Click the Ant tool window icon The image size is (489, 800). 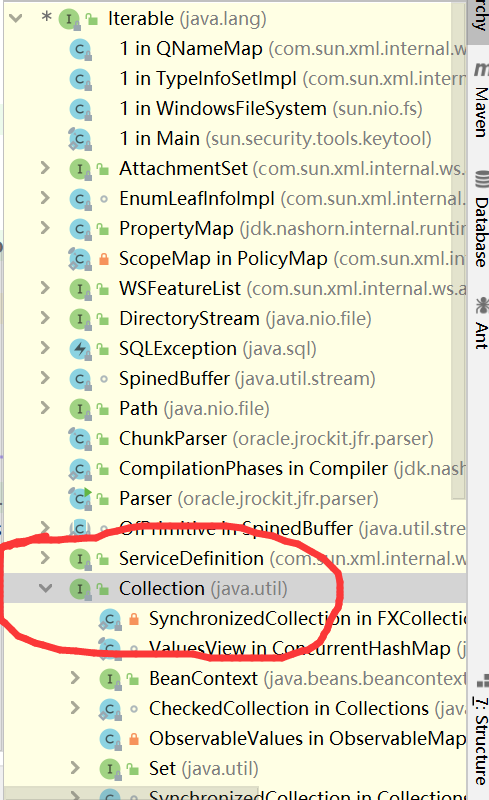coord(481,305)
